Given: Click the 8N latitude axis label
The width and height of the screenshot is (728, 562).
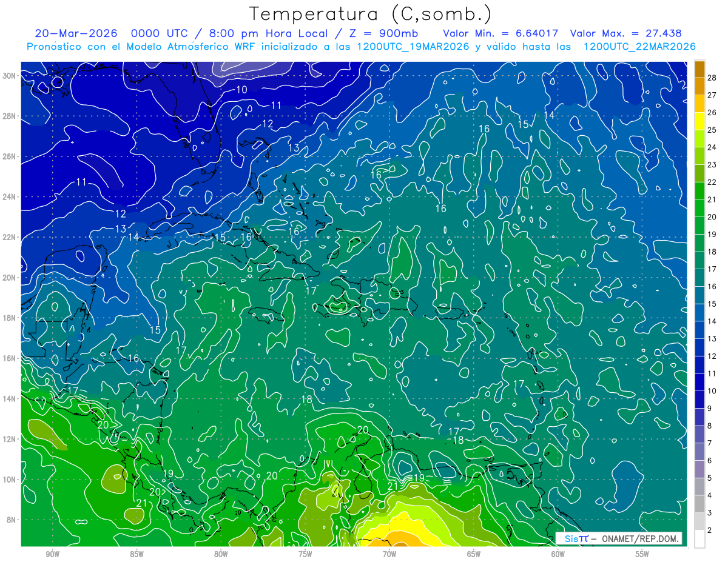Looking at the screenshot, I should [x=12, y=520].
